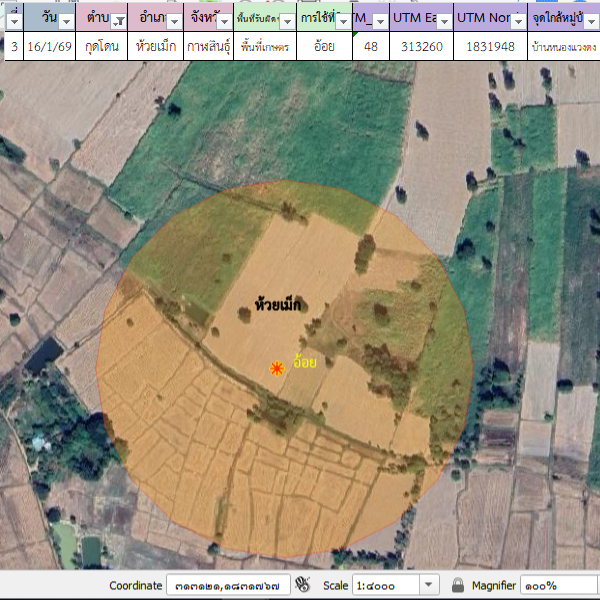Click the lock scale padlock icon
Image resolution: width=600 pixels, height=600 pixels.
coord(458,585)
